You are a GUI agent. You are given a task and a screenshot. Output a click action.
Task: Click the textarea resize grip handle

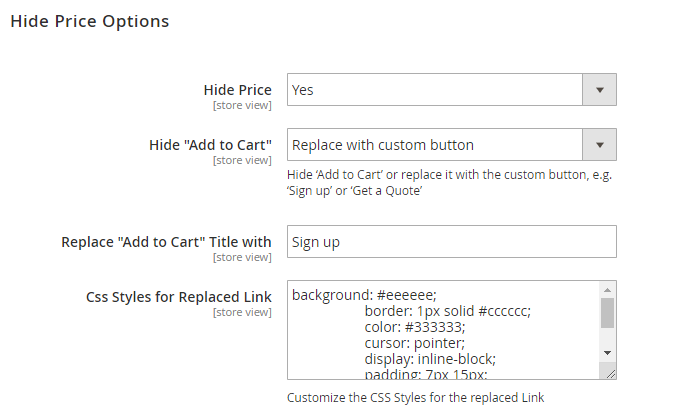[609, 372]
